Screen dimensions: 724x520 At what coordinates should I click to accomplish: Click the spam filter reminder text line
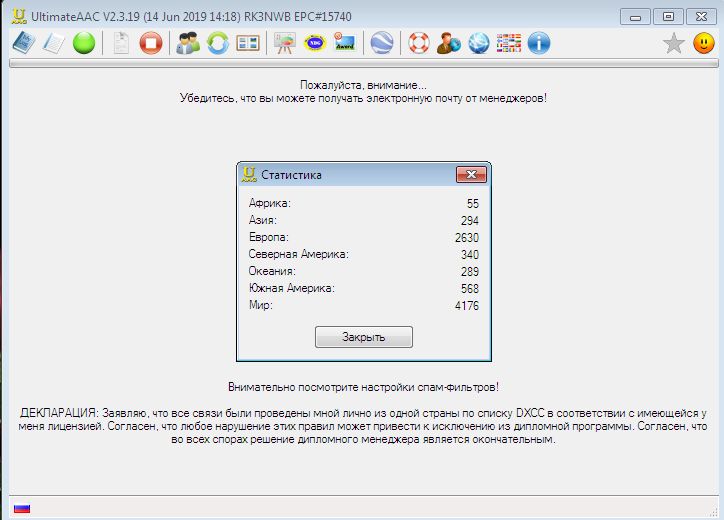tap(363, 387)
